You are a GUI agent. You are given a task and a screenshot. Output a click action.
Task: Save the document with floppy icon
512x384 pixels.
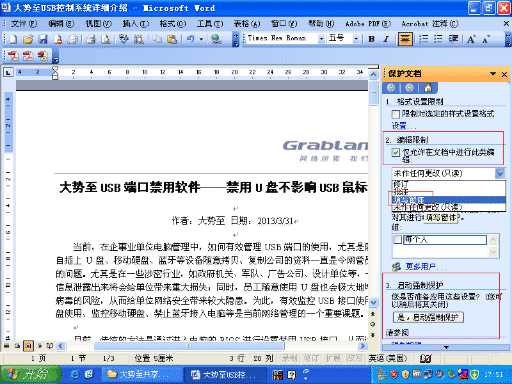pyautogui.click(x=43, y=39)
